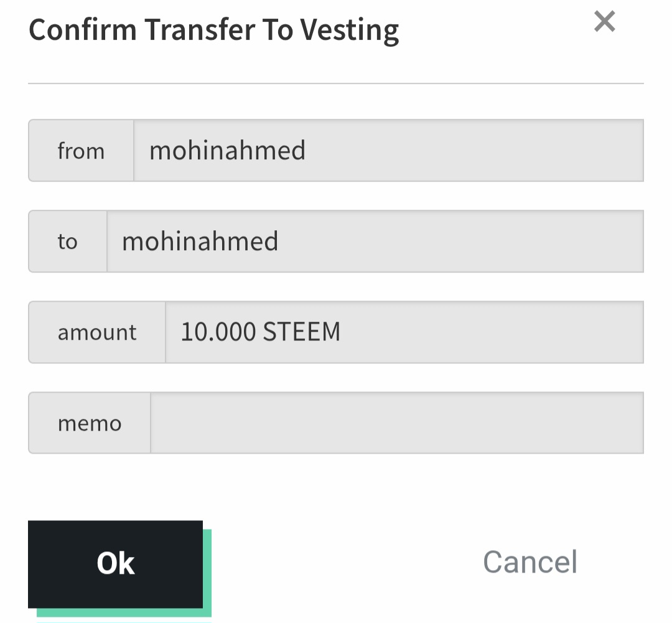Click the 'memo' field label
The width and height of the screenshot is (672, 623).
click(x=90, y=423)
